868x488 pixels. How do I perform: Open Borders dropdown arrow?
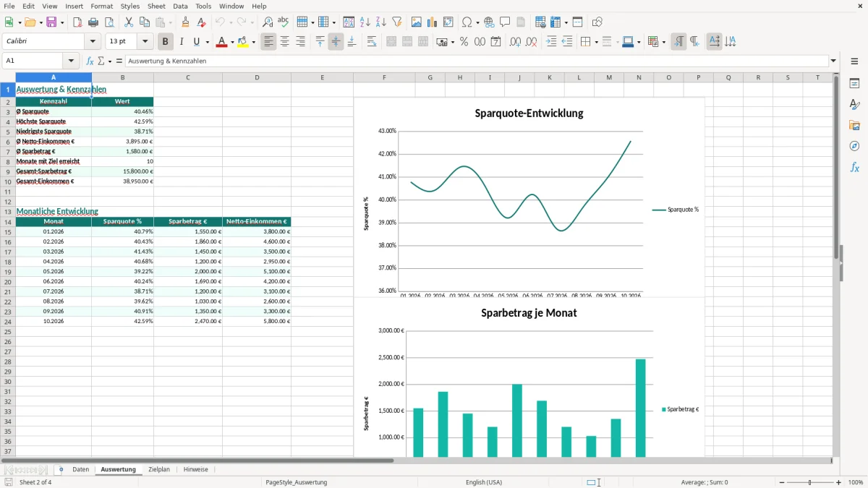pos(596,42)
